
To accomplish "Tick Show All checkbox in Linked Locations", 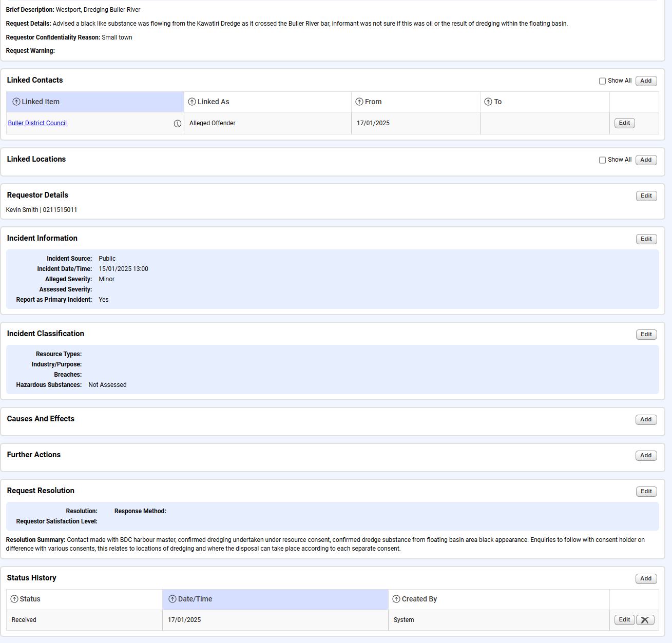I will click(x=602, y=160).
